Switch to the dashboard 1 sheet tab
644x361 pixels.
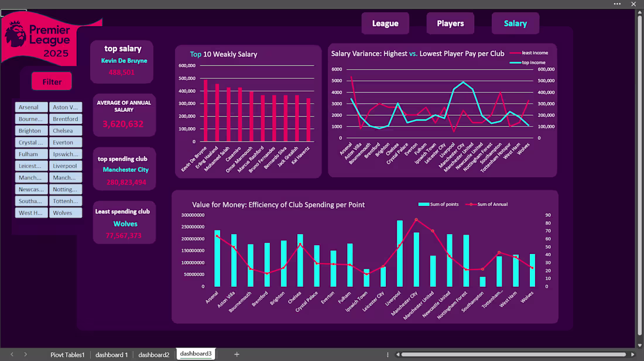pos(112,355)
